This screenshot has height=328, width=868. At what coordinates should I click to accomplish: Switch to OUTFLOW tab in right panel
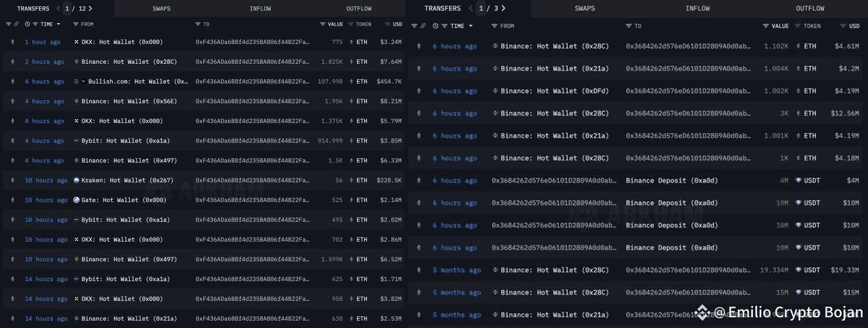pos(810,8)
